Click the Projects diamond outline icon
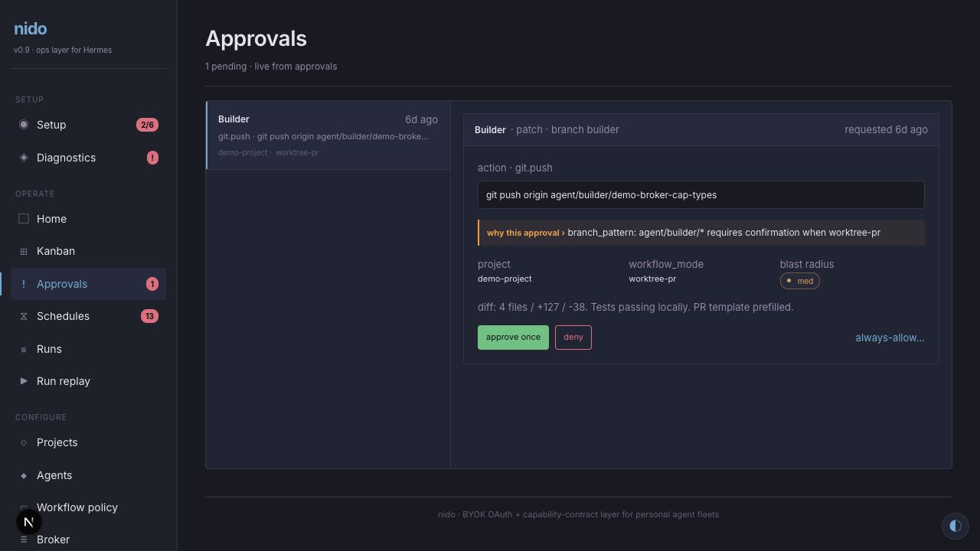The width and height of the screenshot is (980, 551). (x=24, y=442)
